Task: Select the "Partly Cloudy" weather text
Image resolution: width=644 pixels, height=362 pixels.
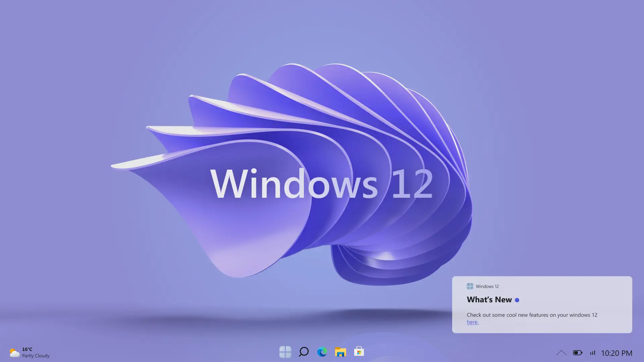Action: (36, 356)
